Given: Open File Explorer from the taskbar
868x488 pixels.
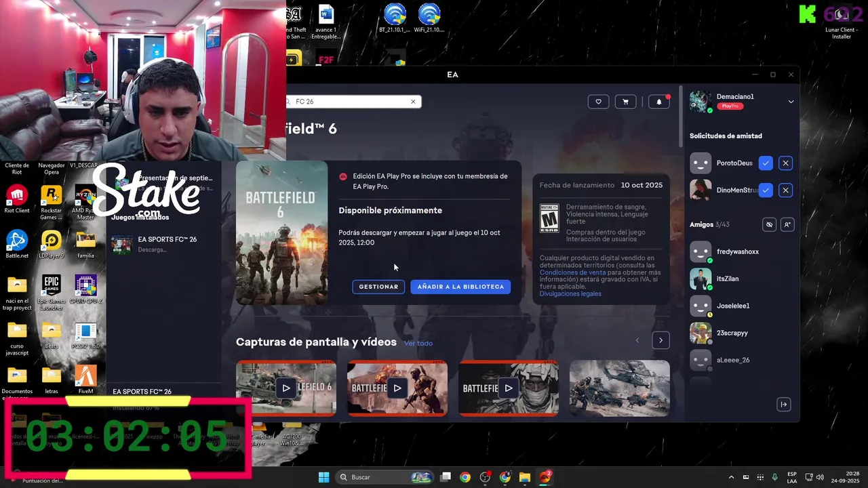Looking at the screenshot, I should click(x=524, y=477).
